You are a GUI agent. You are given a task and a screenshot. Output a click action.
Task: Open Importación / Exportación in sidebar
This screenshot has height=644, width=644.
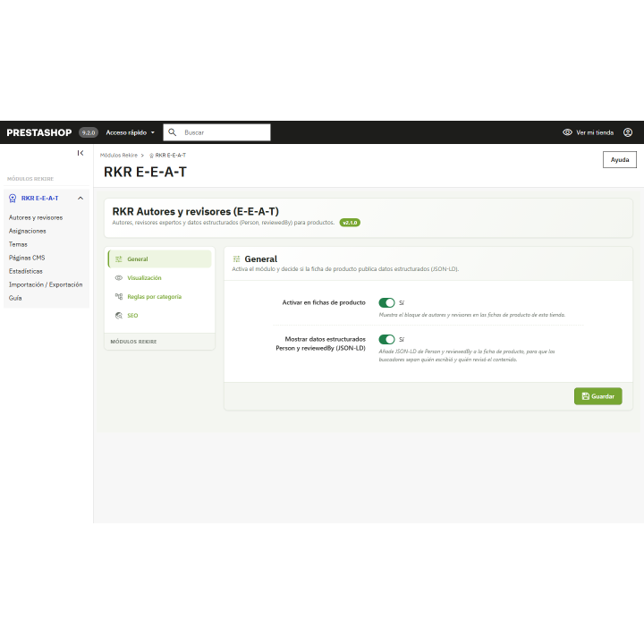46,284
